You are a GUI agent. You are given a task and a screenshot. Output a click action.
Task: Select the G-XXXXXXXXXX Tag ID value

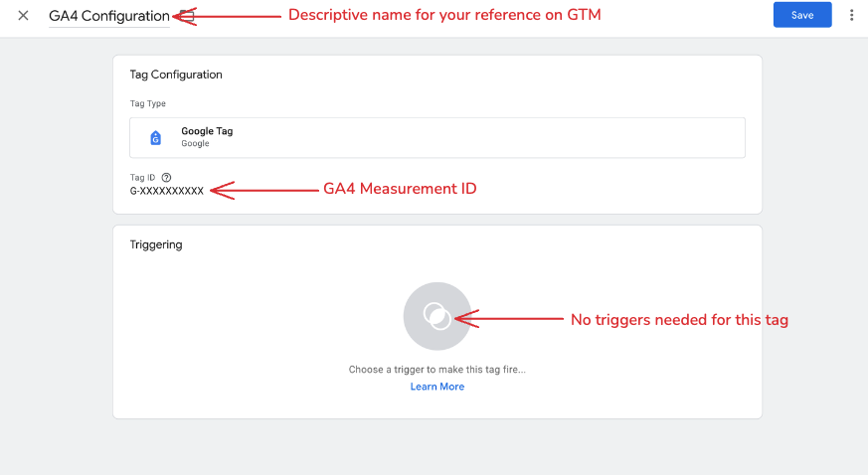(x=167, y=191)
